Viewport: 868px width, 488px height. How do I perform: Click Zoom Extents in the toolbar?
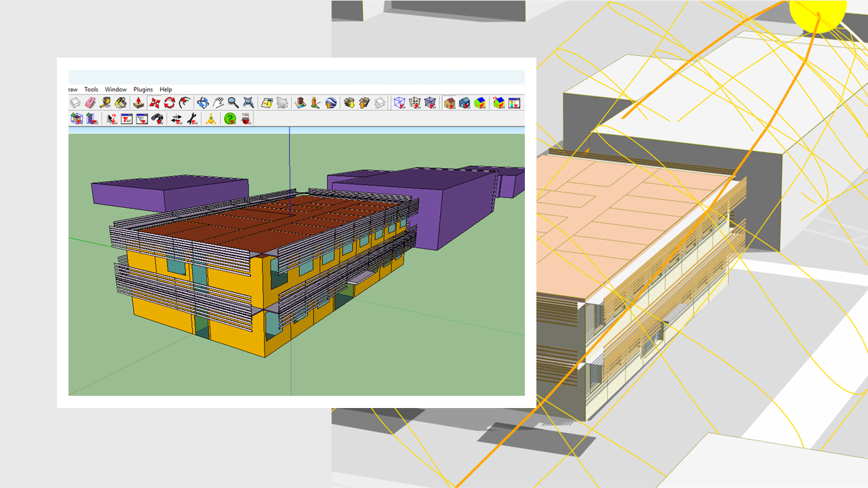(x=250, y=102)
